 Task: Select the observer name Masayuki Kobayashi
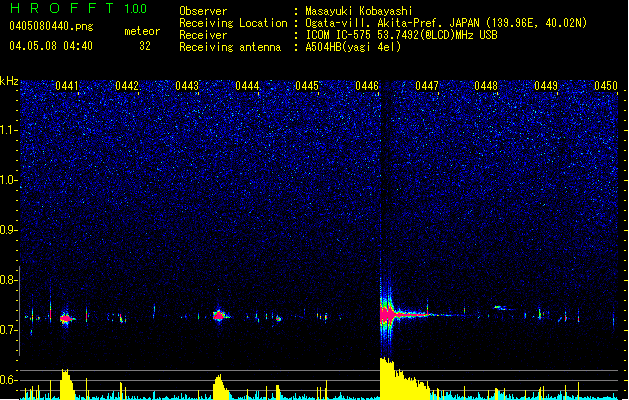pos(359,11)
